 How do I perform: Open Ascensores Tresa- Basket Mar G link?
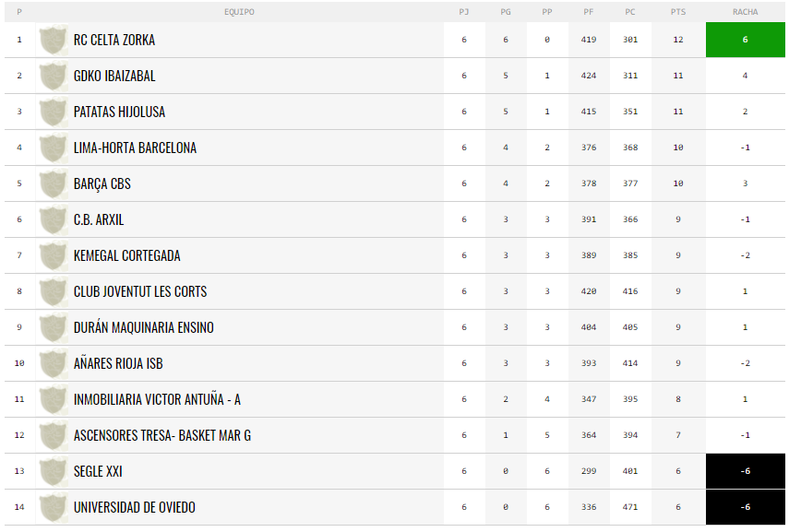(162, 435)
